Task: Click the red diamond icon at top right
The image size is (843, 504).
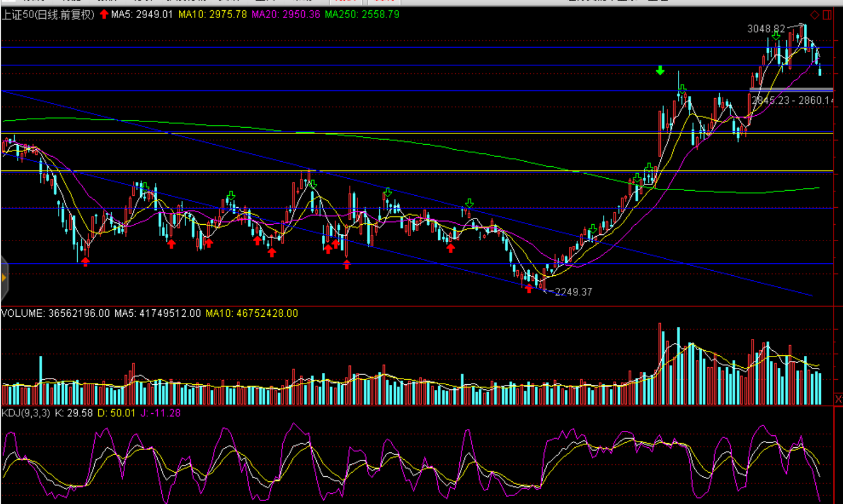Action: (815, 15)
